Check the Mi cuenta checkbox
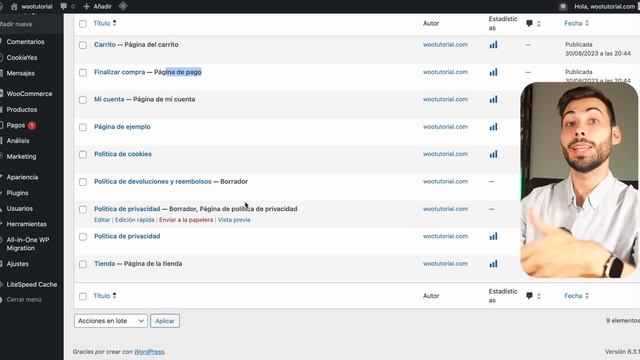 (83, 100)
